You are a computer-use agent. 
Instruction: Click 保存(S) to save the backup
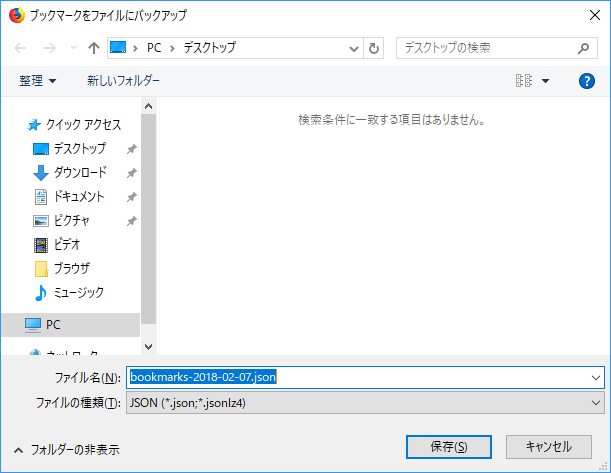449,447
